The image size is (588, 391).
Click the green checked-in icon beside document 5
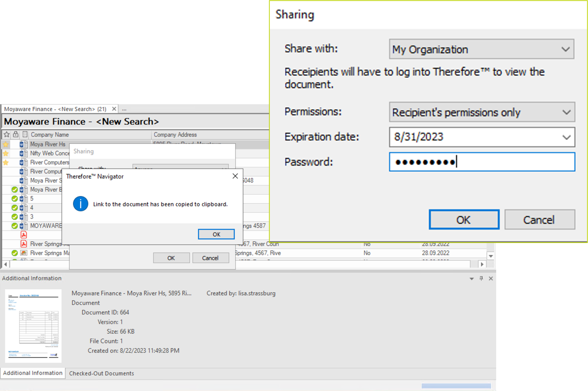[x=15, y=199]
